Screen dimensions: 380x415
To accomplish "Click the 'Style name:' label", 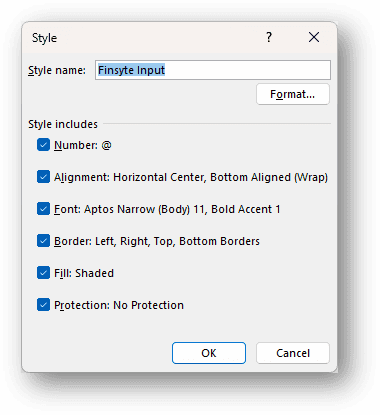I will point(57,70).
